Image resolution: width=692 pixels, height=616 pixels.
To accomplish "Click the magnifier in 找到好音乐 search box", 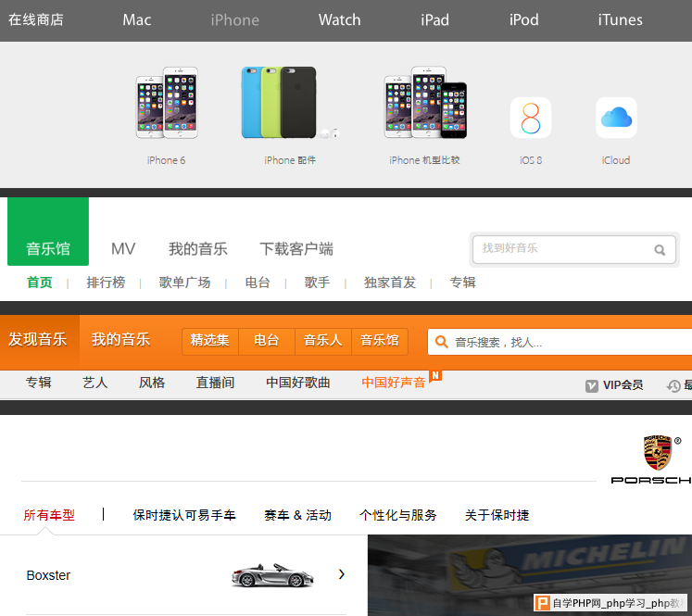I will click(660, 250).
